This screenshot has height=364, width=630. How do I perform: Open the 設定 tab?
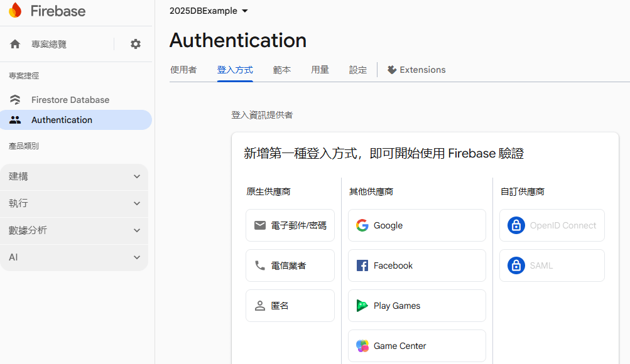click(x=358, y=70)
